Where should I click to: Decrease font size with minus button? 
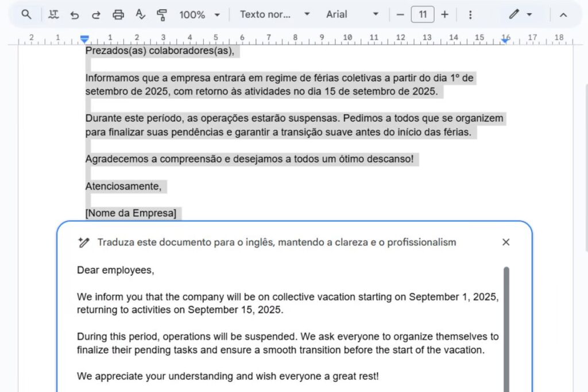pyautogui.click(x=400, y=14)
